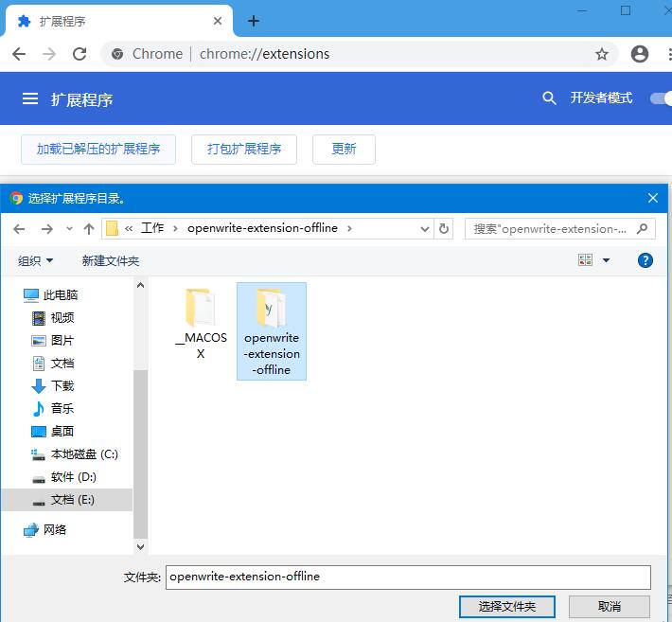Viewport: 672px width, 622px height.
Task: Click navigation pane scroll up arrow
Action: point(140,285)
